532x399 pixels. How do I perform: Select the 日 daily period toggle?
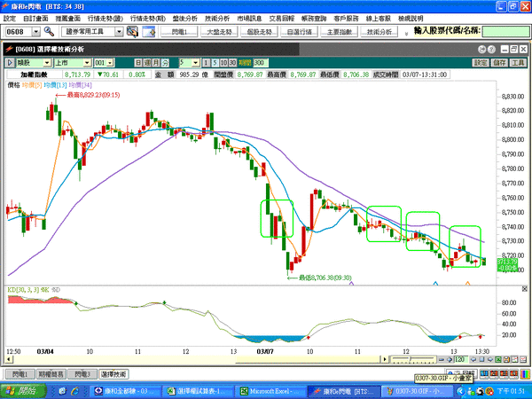click(x=138, y=63)
